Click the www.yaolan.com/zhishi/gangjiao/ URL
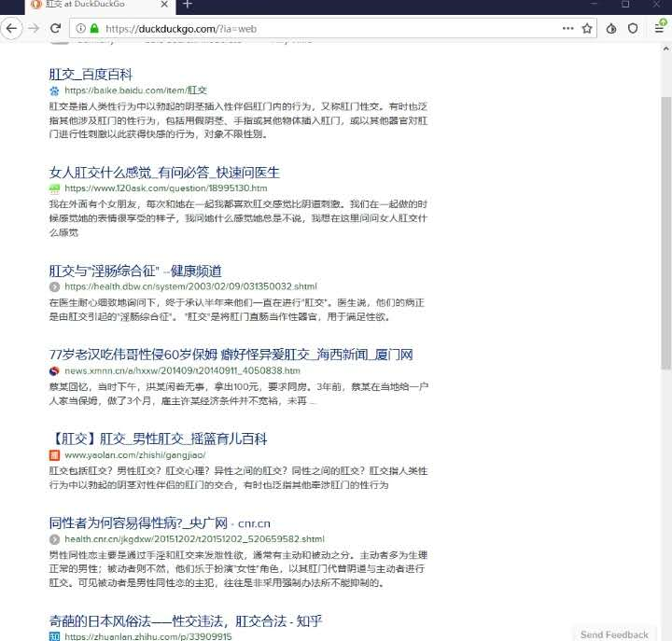The image size is (672, 641). pyautogui.click(x=135, y=455)
